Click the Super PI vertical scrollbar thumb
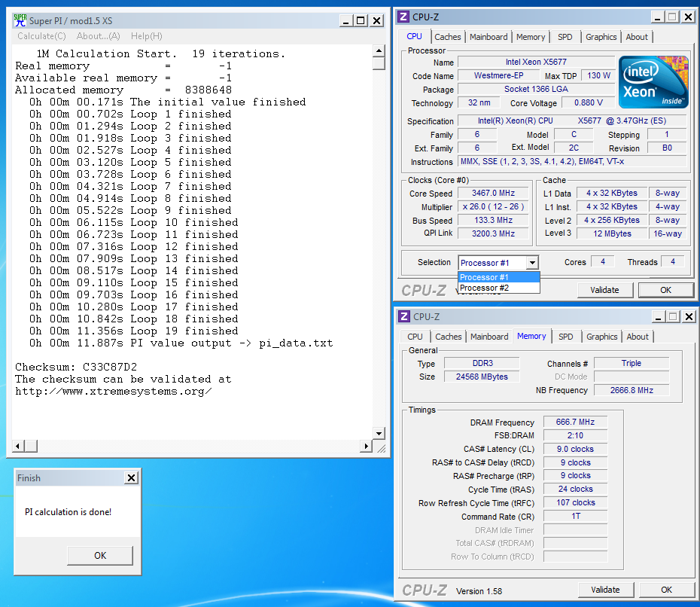This screenshot has height=607, width=700. coord(379,63)
